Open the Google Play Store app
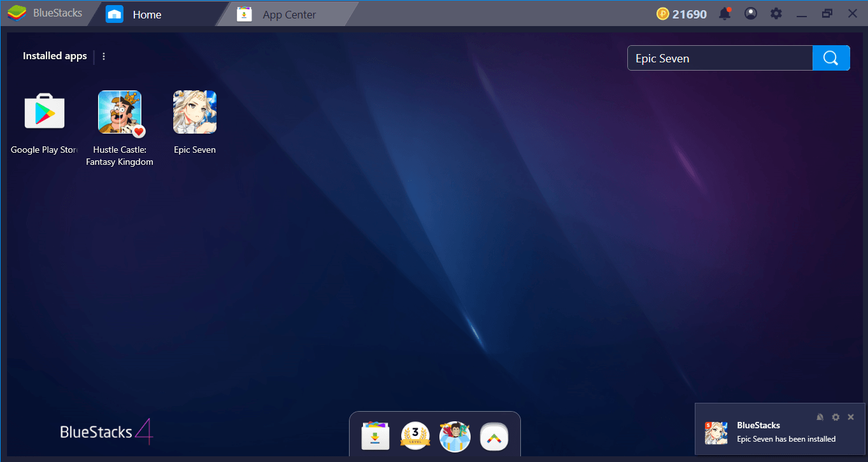 [x=45, y=112]
